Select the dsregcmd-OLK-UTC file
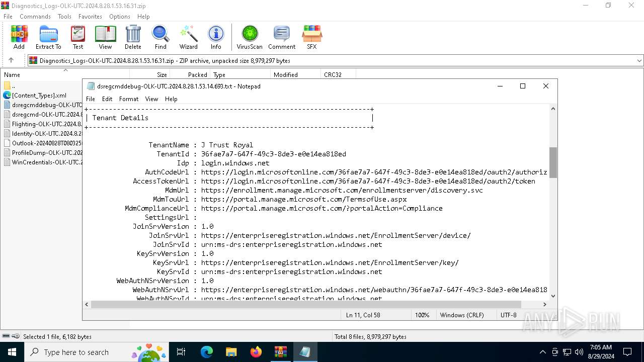644x362 pixels. (x=43, y=115)
